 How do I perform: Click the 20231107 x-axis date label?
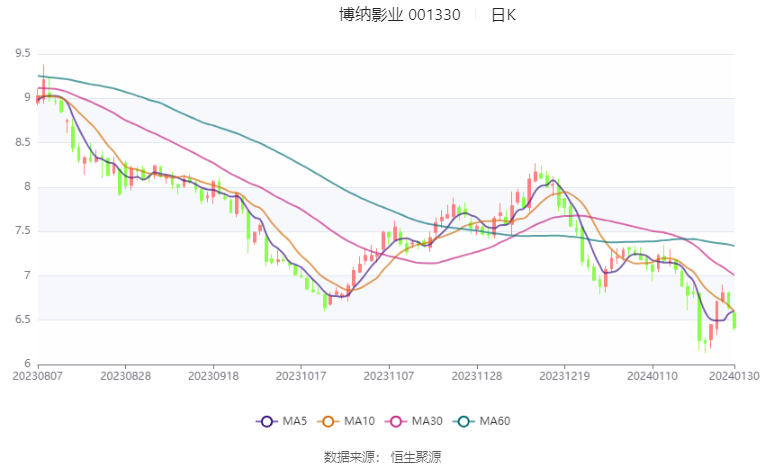click(389, 376)
